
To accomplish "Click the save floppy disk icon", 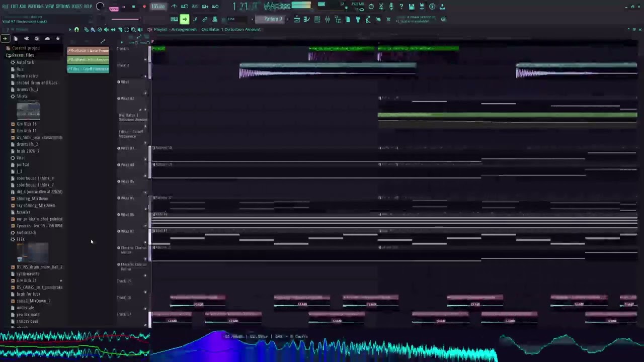I will 412,7.
